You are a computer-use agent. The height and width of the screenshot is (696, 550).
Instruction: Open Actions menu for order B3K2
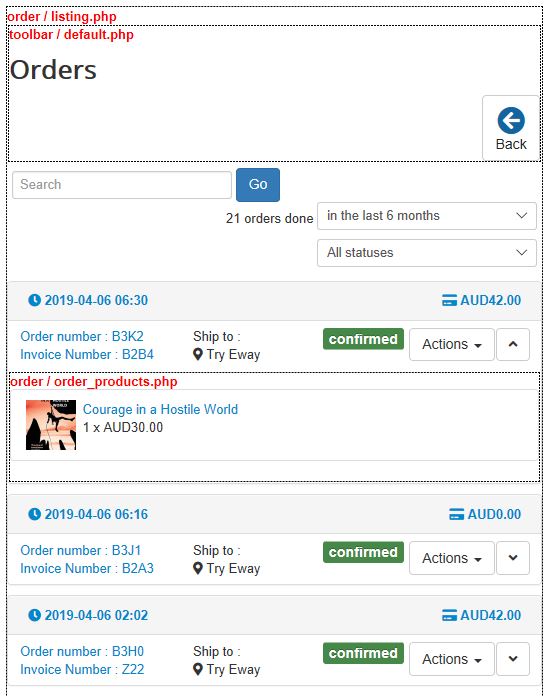pos(451,344)
